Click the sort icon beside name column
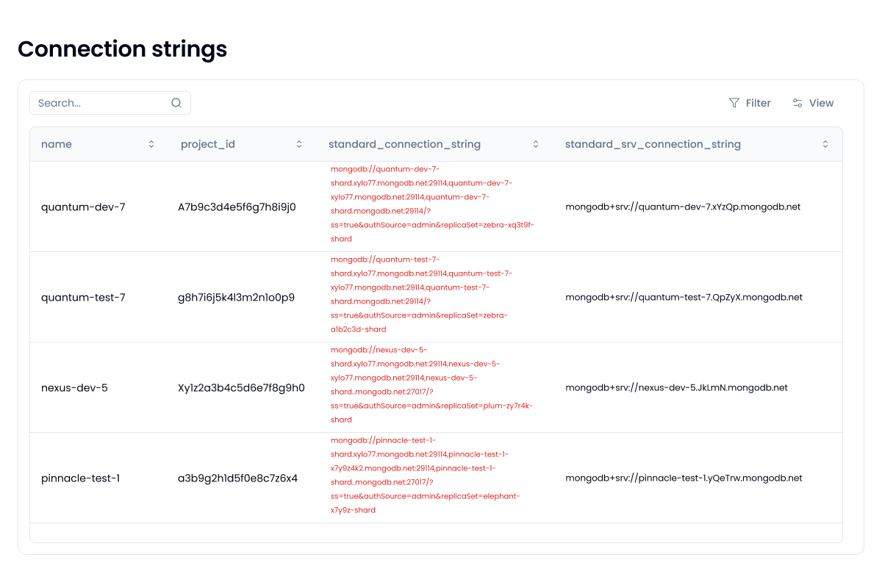882x588 pixels. [152, 144]
